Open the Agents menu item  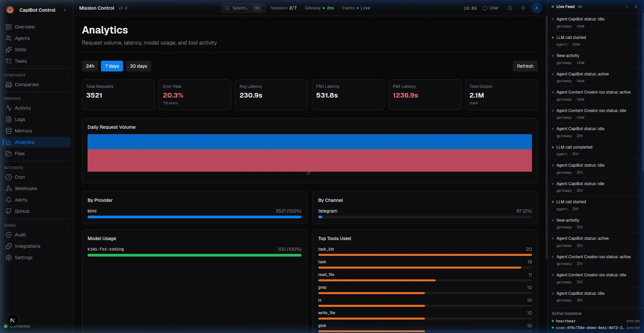click(22, 38)
